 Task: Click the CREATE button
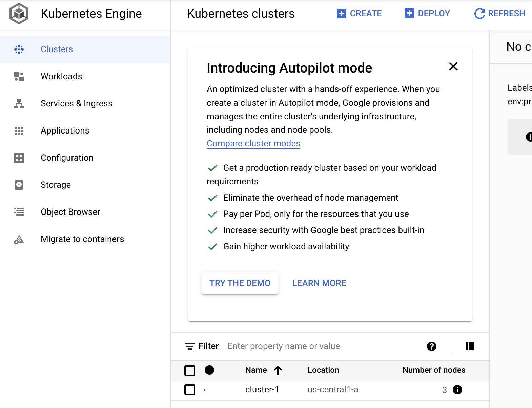pos(359,14)
